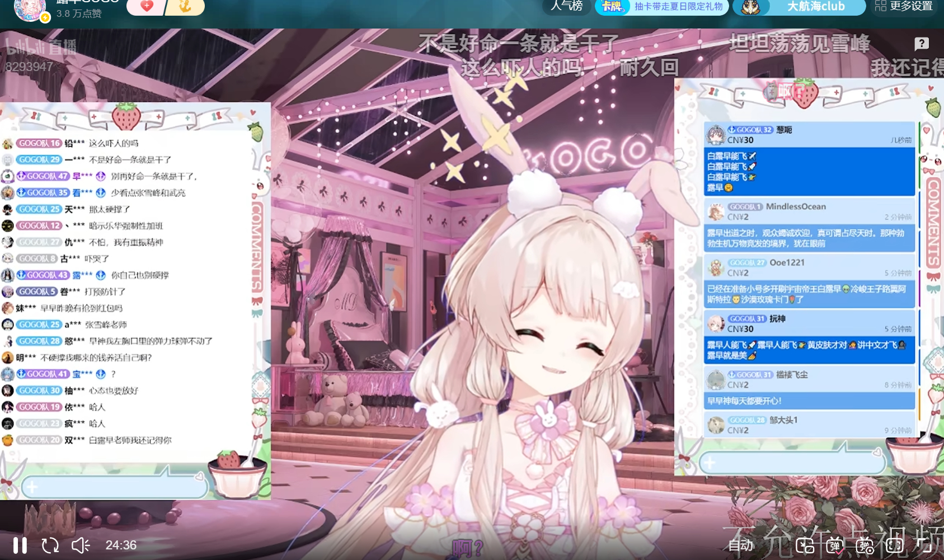This screenshot has width=944, height=560.
Task: Enable picture-in-picture mode
Action: pyautogui.click(x=805, y=545)
